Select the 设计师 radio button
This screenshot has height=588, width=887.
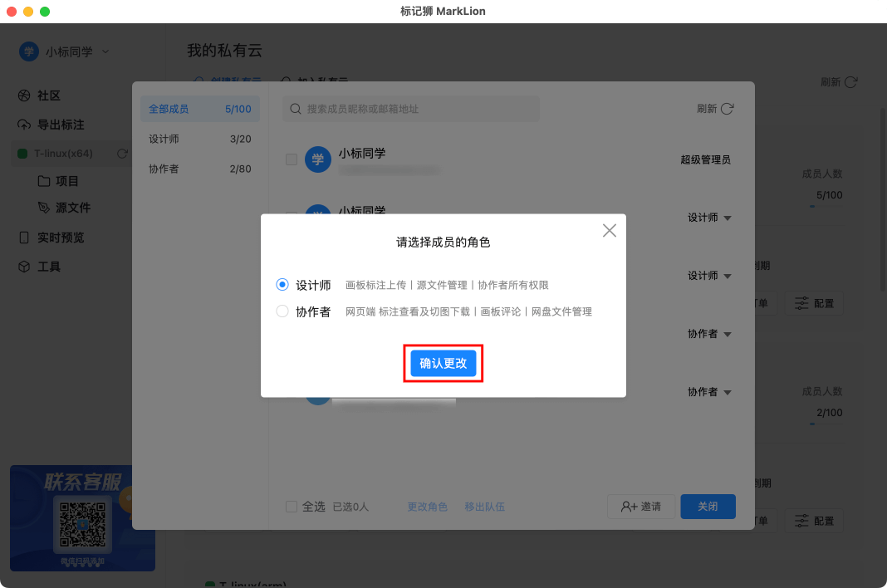(x=282, y=285)
